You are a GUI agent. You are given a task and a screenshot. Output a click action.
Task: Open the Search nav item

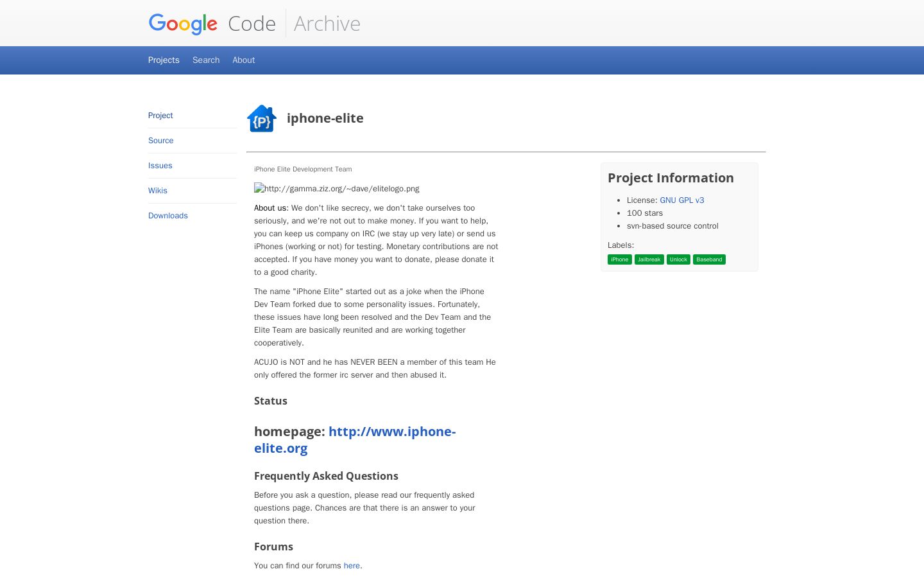click(206, 60)
